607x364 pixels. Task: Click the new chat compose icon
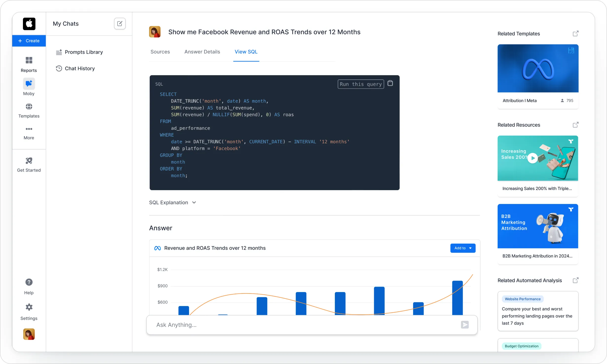click(120, 24)
